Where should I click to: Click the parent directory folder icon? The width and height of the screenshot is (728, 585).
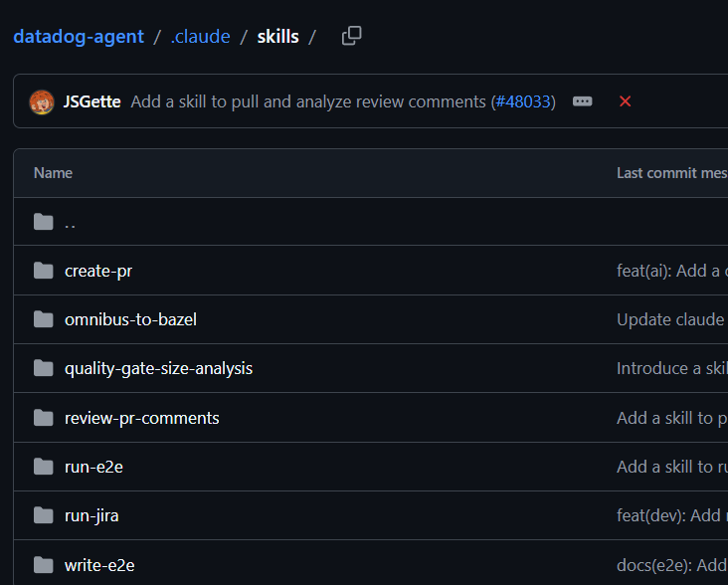(43, 222)
